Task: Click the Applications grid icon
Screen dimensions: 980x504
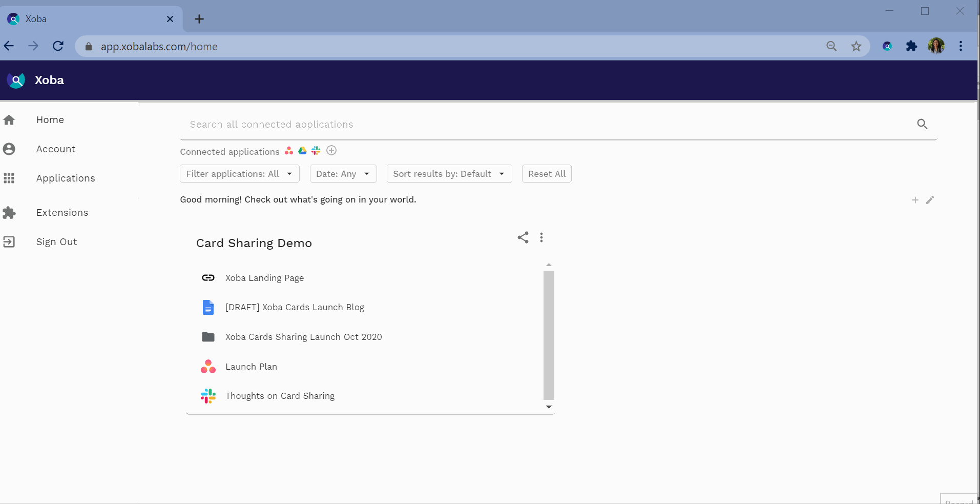Action: pyautogui.click(x=9, y=178)
